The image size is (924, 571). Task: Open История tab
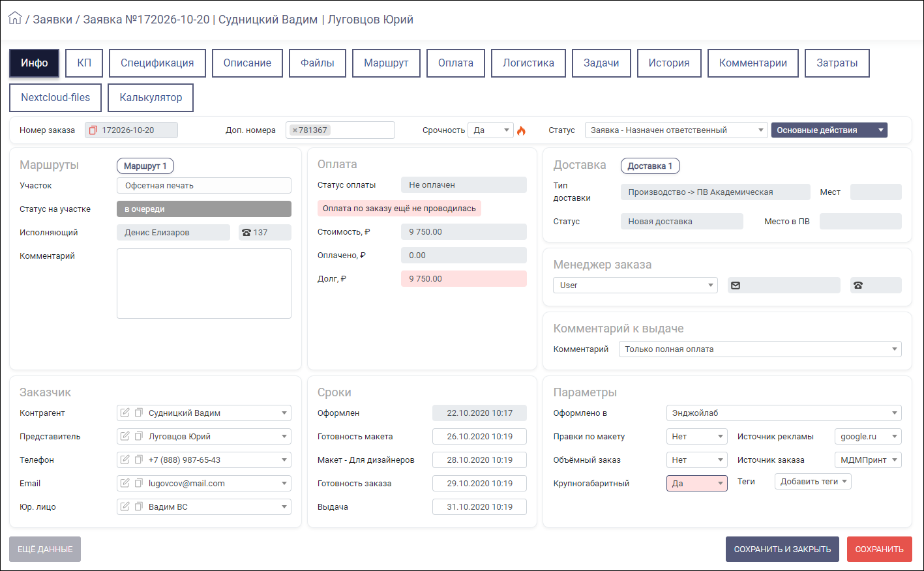[x=669, y=63]
